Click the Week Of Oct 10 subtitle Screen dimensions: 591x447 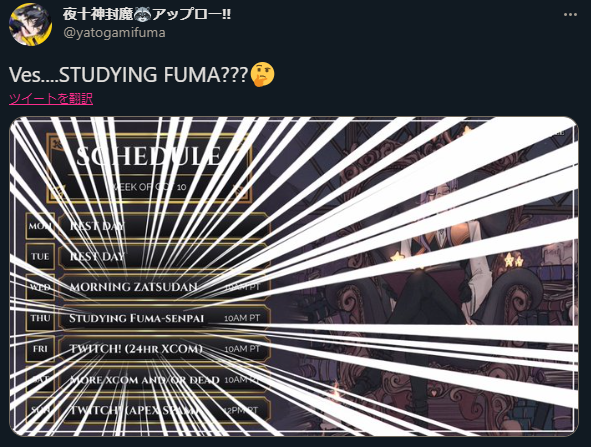click(150, 187)
